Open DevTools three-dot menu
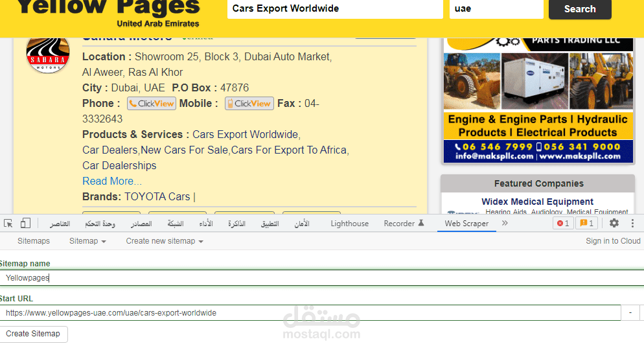This screenshot has width=644, height=348. pyautogui.click(x=632, y=223)
